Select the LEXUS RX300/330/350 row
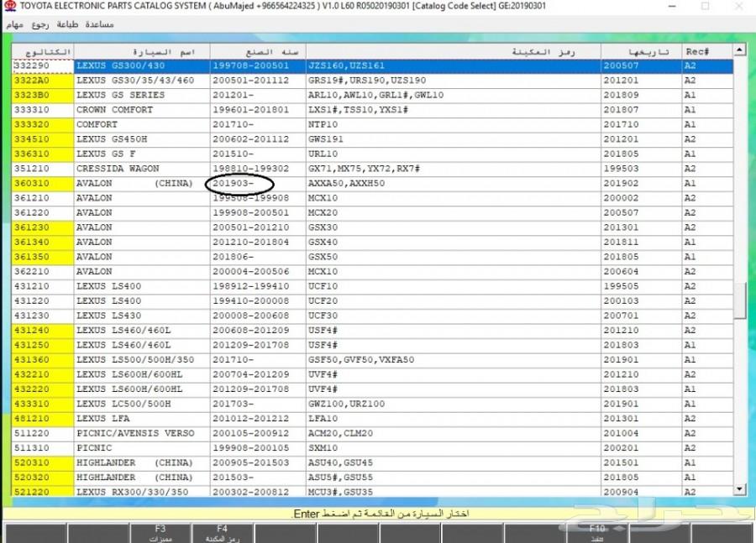The width and height of the screenshot is (756, 543). click(x=372, y=491)
